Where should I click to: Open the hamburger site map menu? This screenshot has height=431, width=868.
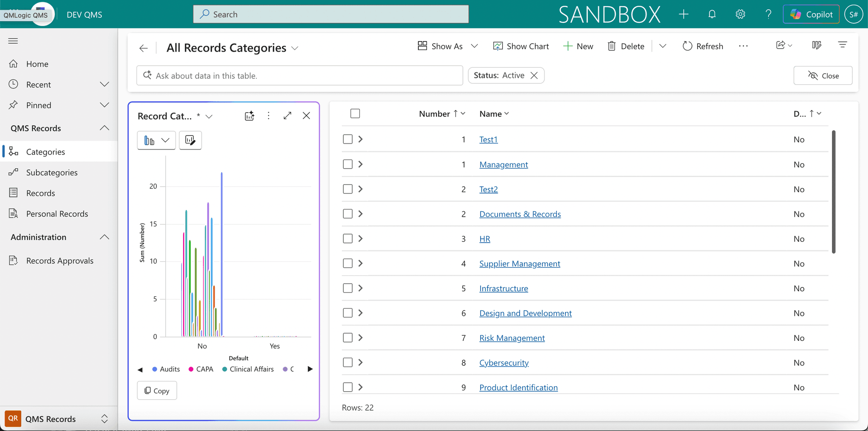pyautogui.click(x=13, y=41)
